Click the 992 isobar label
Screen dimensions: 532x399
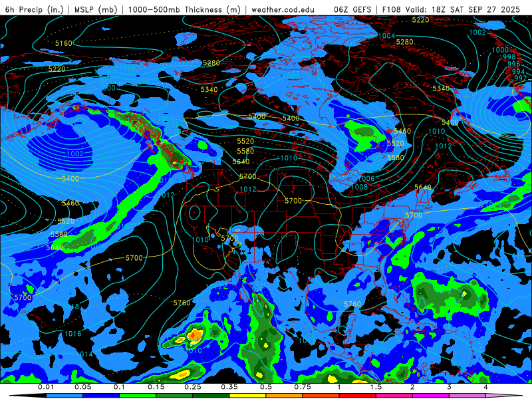(x=521, y=78)
